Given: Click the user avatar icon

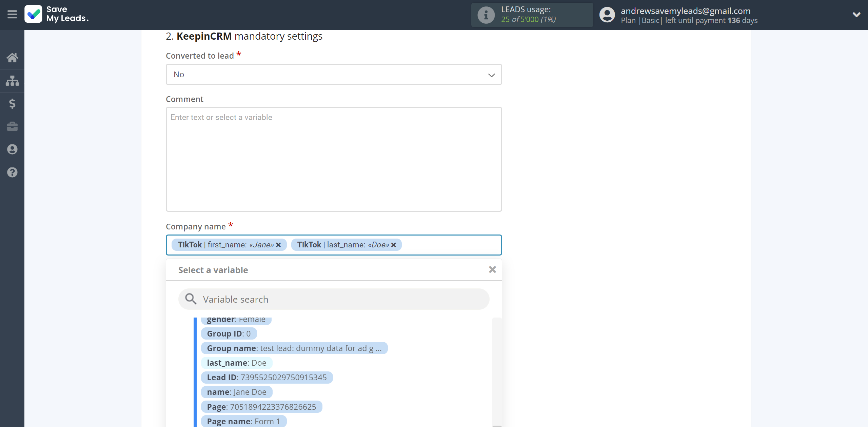Looking at the screenshot, I should pyautogui.click(x=607, y=15).
